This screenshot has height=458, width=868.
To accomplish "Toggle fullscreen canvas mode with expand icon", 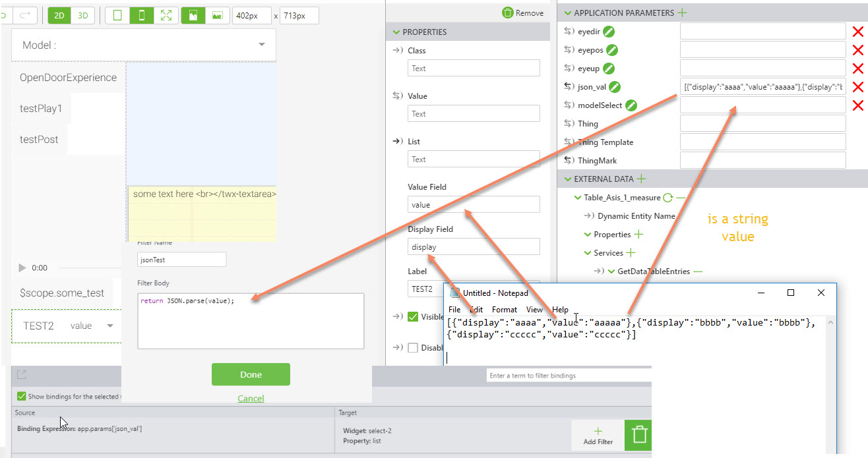I will coord(165,14).
